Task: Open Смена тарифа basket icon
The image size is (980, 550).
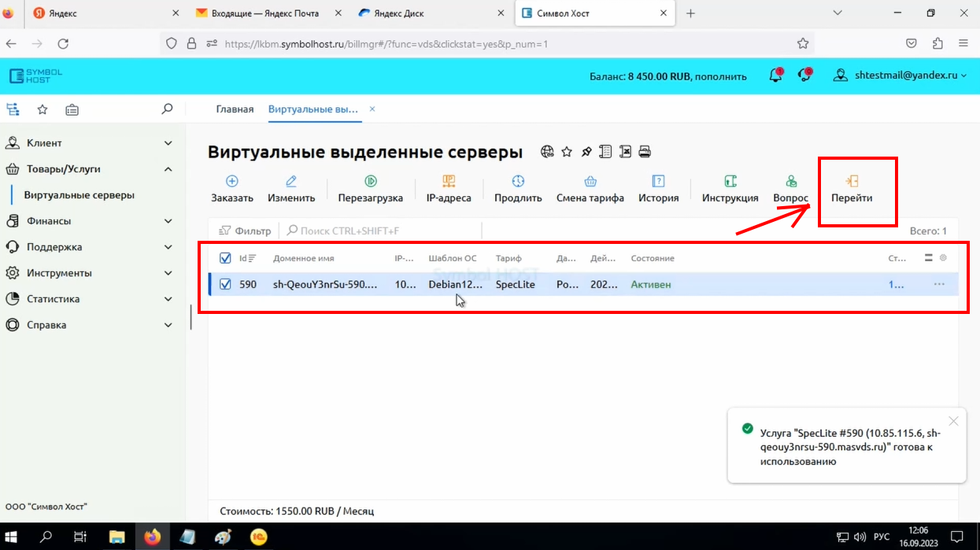Action: point(590,181)
